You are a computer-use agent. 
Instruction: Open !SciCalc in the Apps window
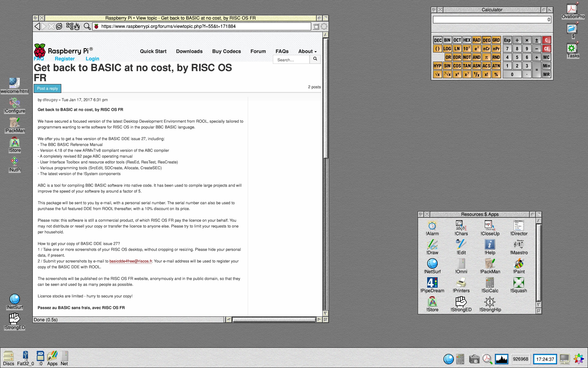[490, 285]
